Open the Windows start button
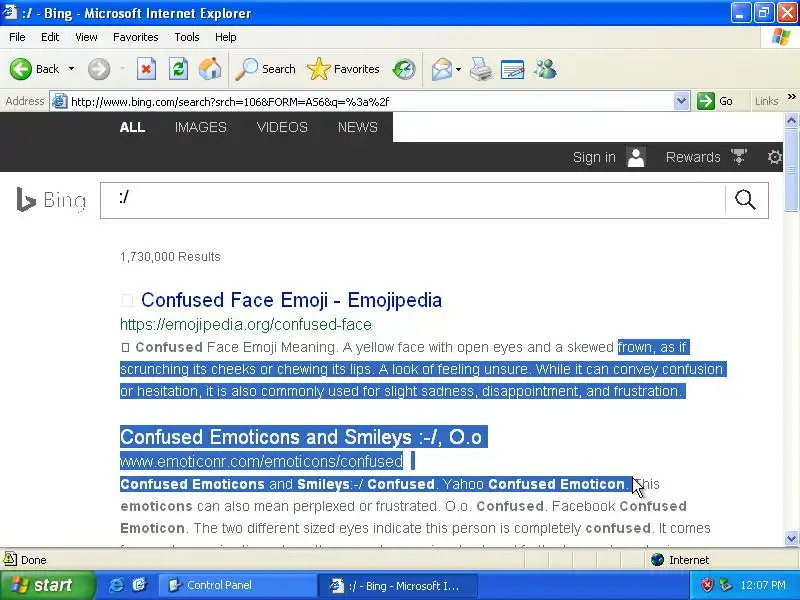 click(x=47, y=585)
